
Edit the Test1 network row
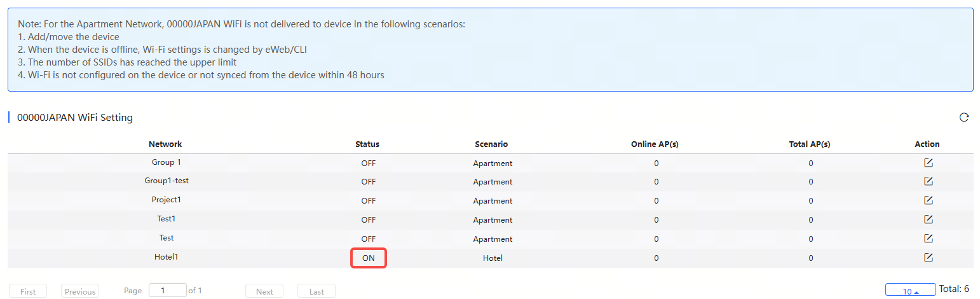(x=928, y=219)
